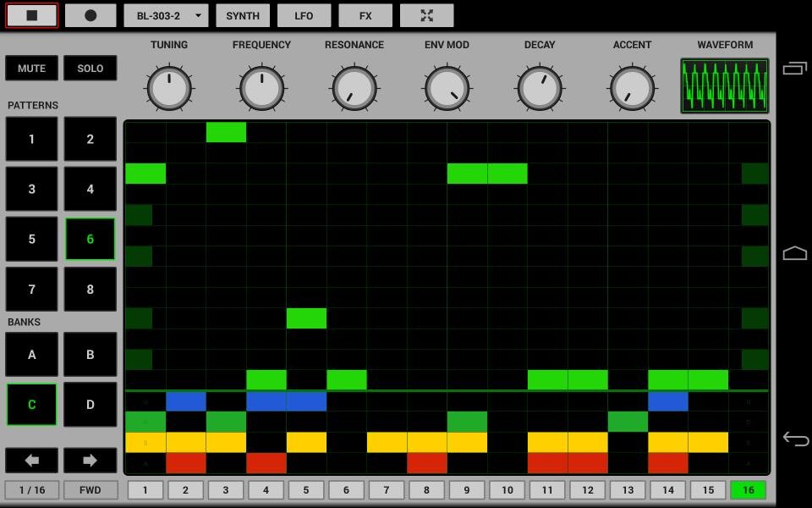Screen dimensions: 812x508
Task: Solo the current track
Action: pos(90,69)
